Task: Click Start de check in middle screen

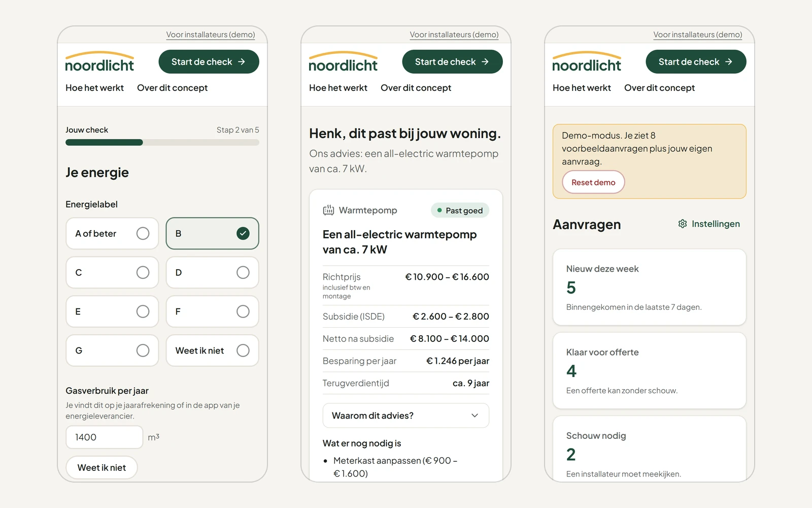Action: pyautogui.click(x=452, y=62)
